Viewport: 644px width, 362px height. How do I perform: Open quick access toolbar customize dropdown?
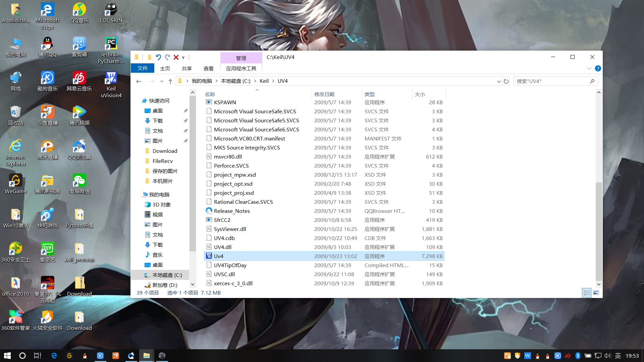click(x=183, y=58)
